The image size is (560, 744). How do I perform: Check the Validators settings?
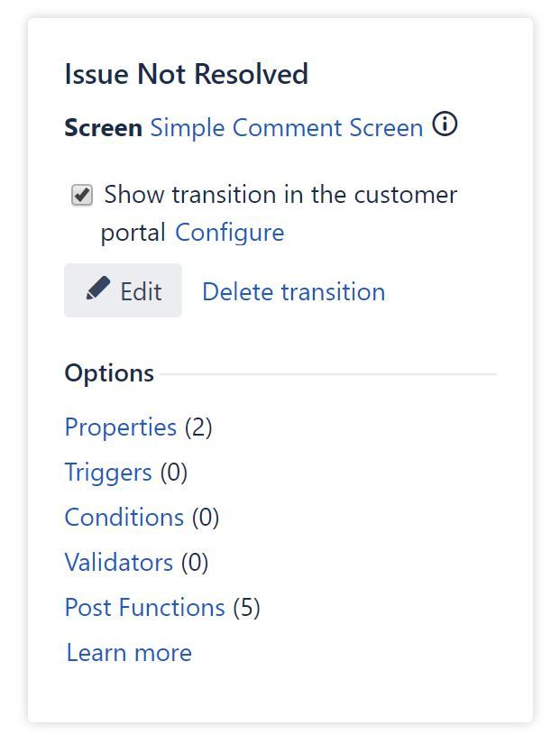(x=119, y=563)
